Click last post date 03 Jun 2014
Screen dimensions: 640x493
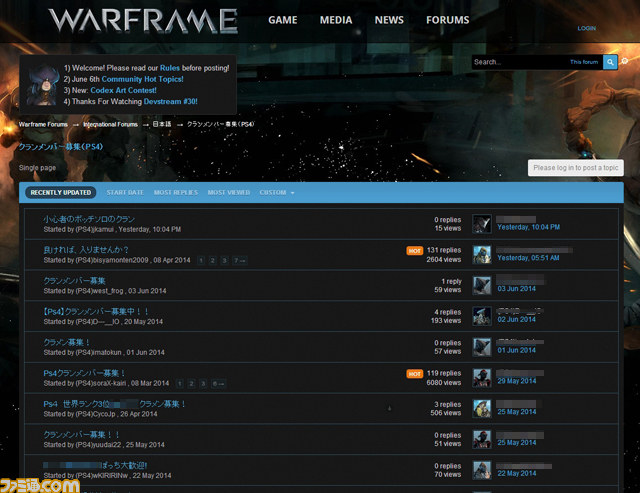516,289
